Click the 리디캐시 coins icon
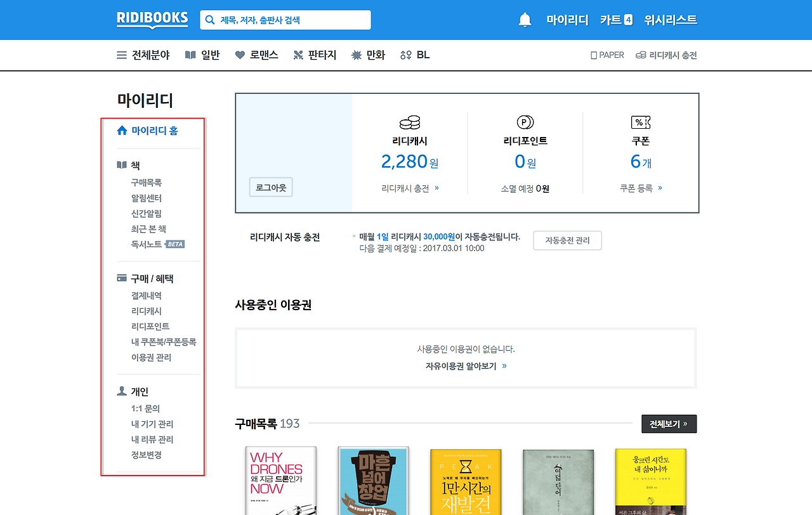Viewport: 812px width, 515px height. pos(410,122)
